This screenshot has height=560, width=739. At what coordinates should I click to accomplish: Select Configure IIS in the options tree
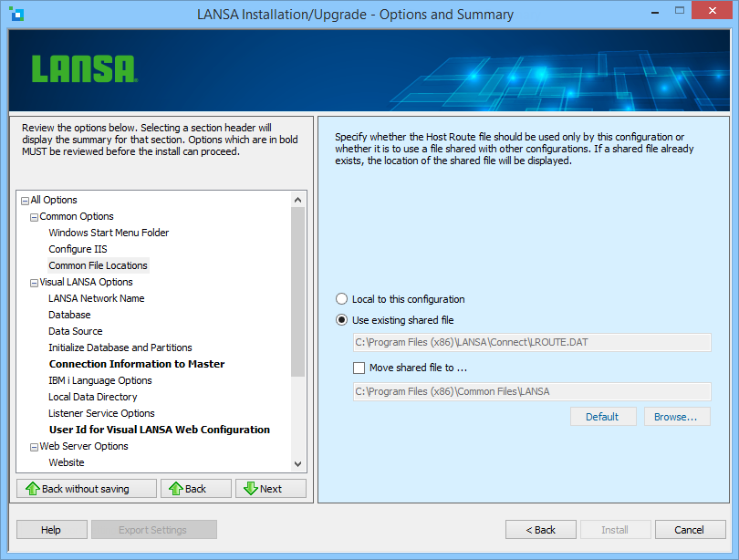78,249
